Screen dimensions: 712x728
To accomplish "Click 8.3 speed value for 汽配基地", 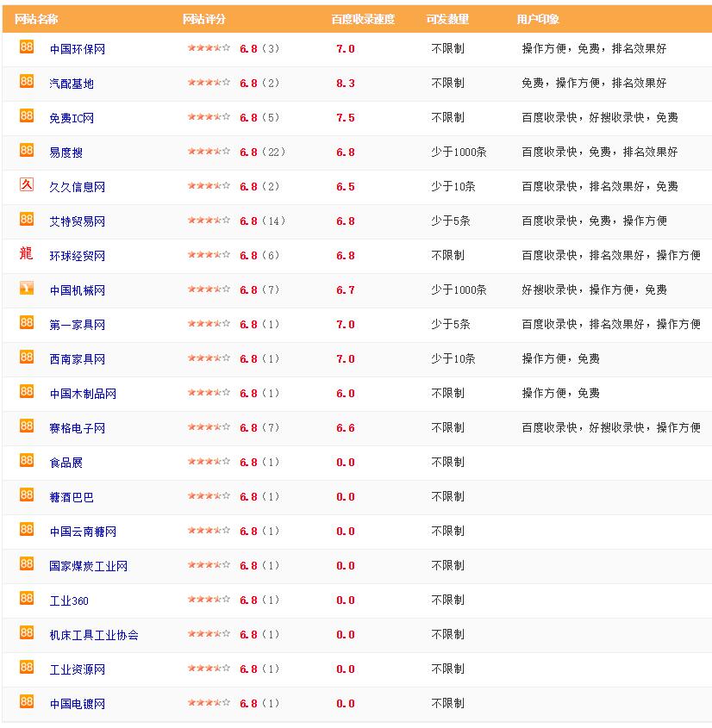I will pyautogui.click(x=346, y=83).
